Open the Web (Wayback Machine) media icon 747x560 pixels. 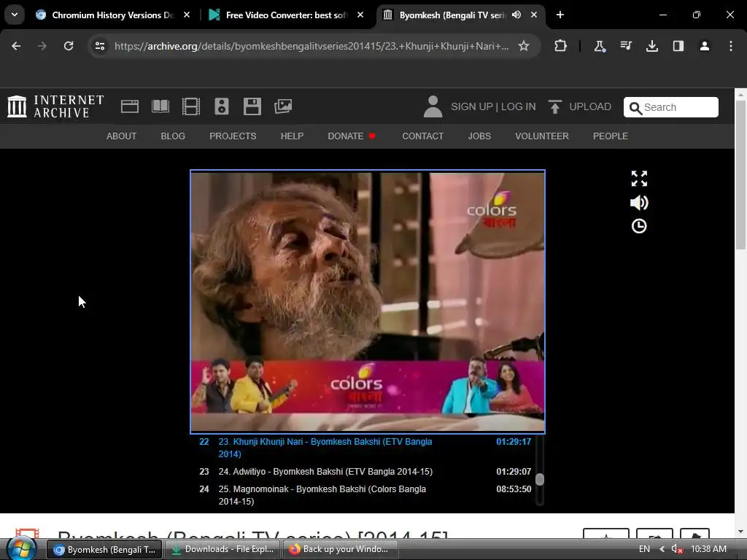[x=130, y=106]
